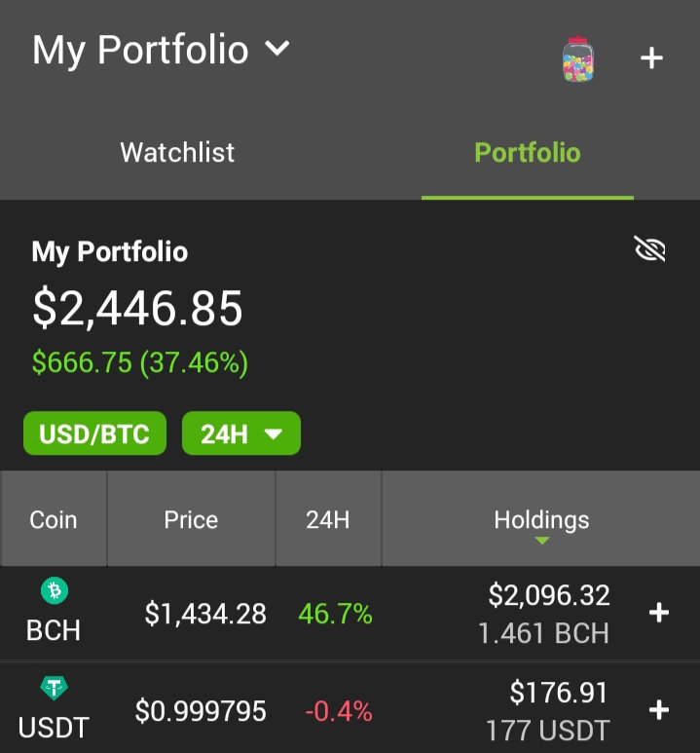Open BCH price $1,434.28 details
The width and height of the screenshot is (700, 753).
click(x=205, y=614)
